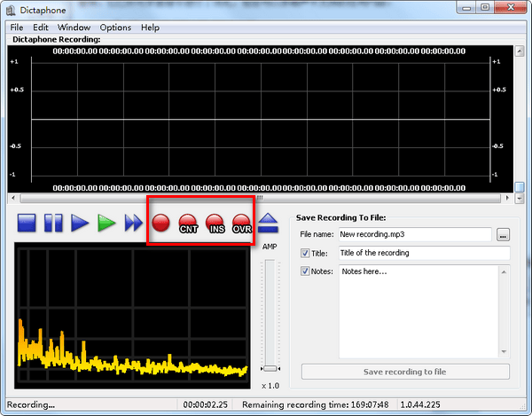
Task: Pause playback with the Pause button
Action: point(54,223)
